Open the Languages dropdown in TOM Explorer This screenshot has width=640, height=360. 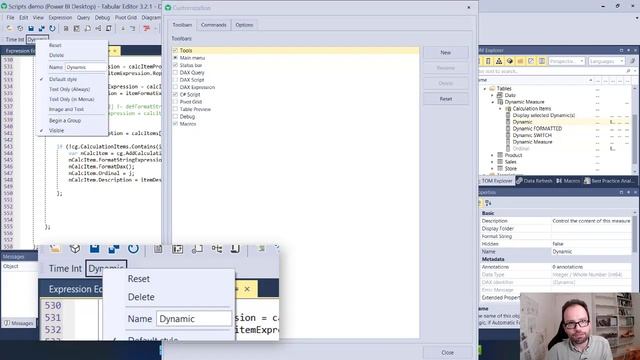[x=606, y=61]
